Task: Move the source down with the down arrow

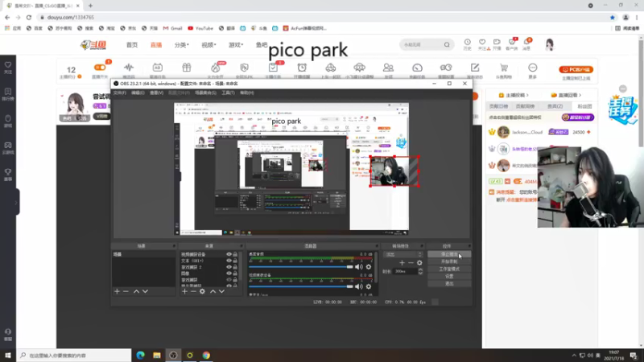Action: point(221,291)
